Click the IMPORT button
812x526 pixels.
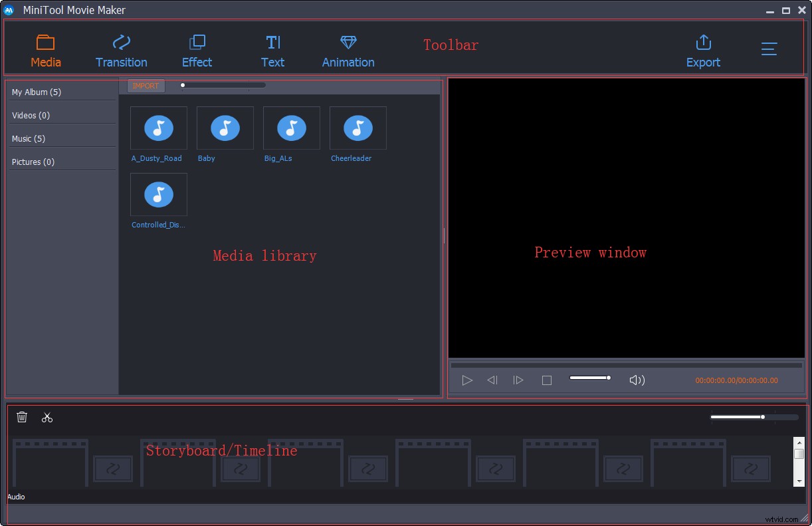146,85
